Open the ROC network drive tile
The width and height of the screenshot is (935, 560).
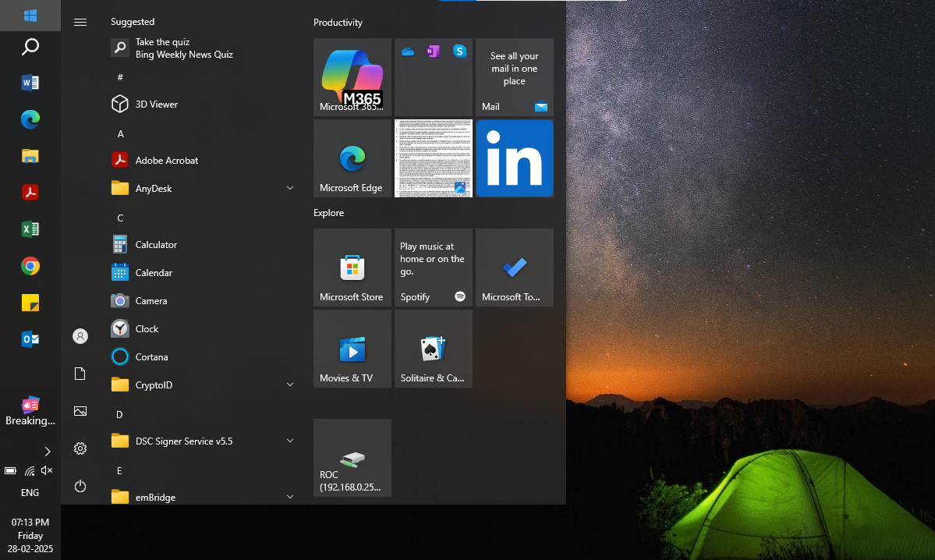coord(352,457)
